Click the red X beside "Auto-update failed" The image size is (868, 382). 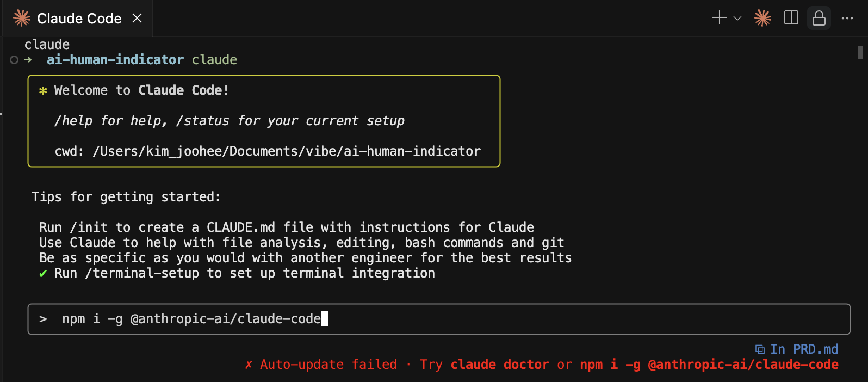(249, 365)
